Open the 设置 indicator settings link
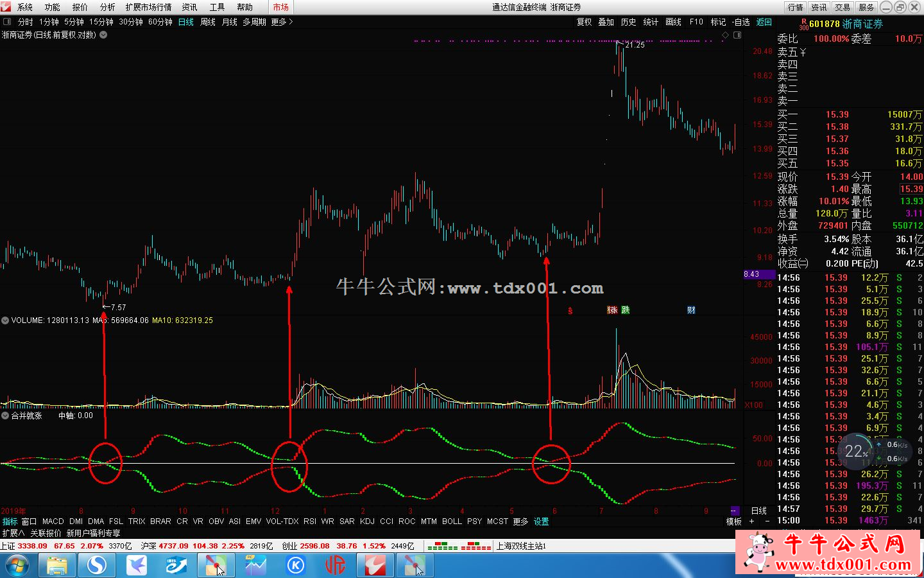The width and height of the screenshot is (924, 578). [x=541, y=521]
